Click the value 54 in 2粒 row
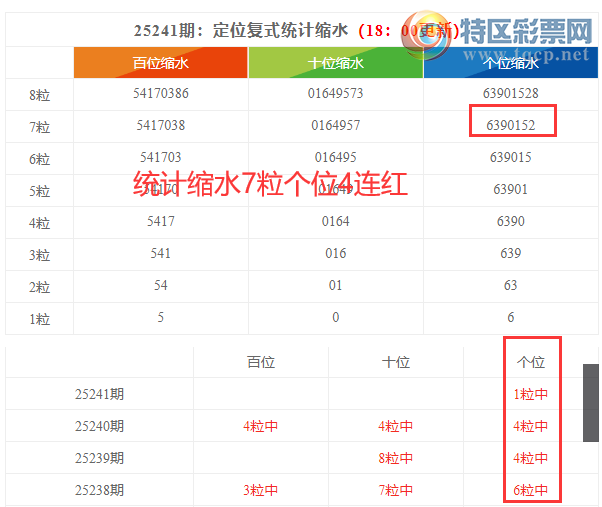Screen dimensions: 602x507 [x=161, y=285]
